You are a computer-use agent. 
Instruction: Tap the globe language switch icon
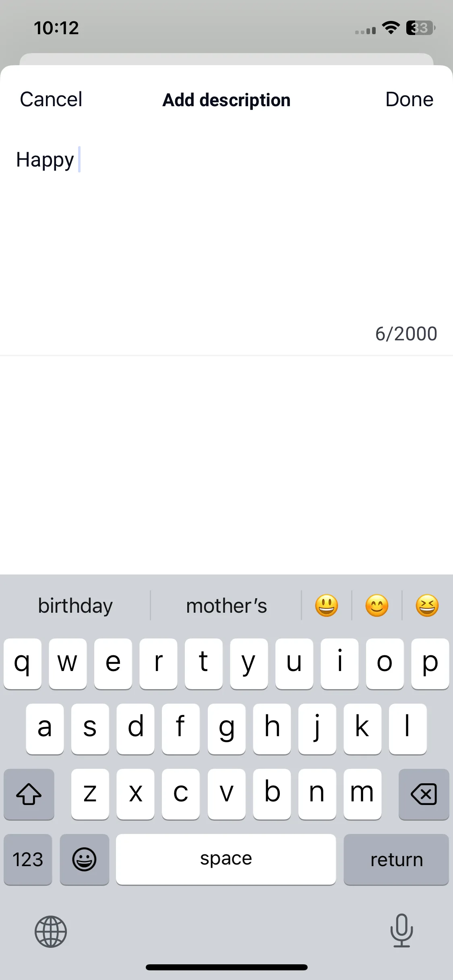click(51, 931)
